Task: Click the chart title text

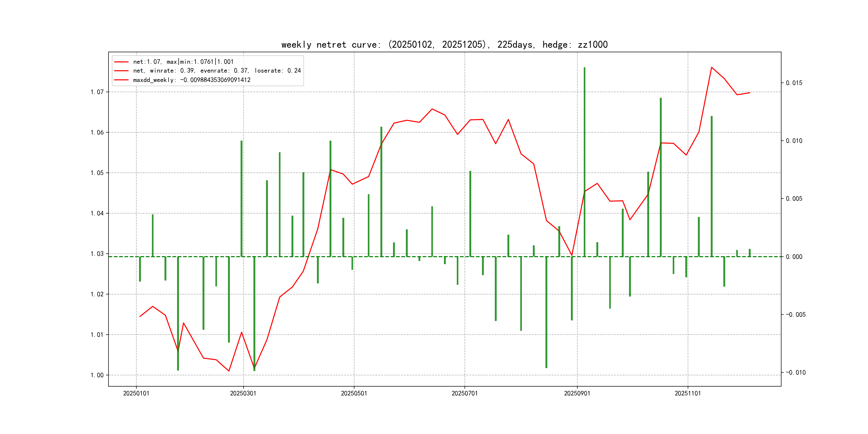Action: tap(444, 44)
